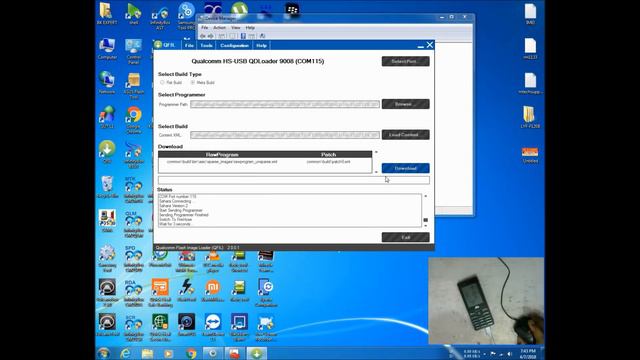This screenshot has height=360, width=640.
Task: Click the download progress bar
Action: click(294, 180)
